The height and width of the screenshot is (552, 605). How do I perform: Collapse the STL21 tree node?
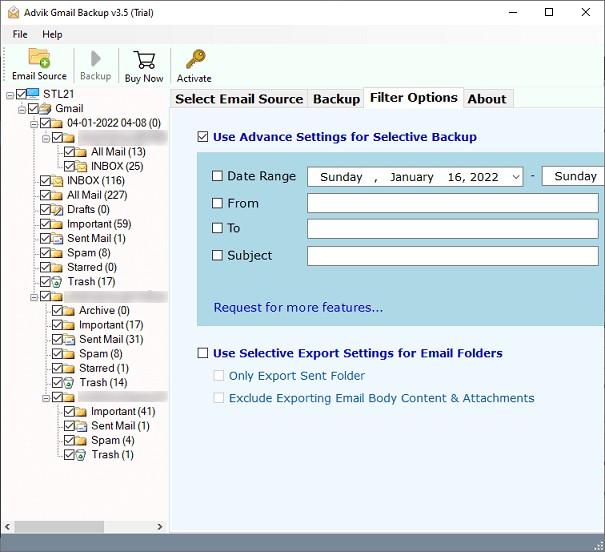(x=10, y=95)
